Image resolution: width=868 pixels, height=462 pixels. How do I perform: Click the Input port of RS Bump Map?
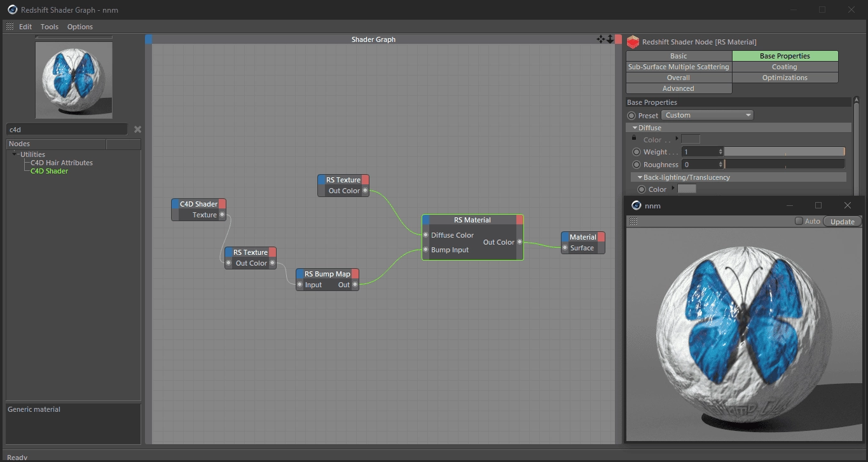(300, 285)
